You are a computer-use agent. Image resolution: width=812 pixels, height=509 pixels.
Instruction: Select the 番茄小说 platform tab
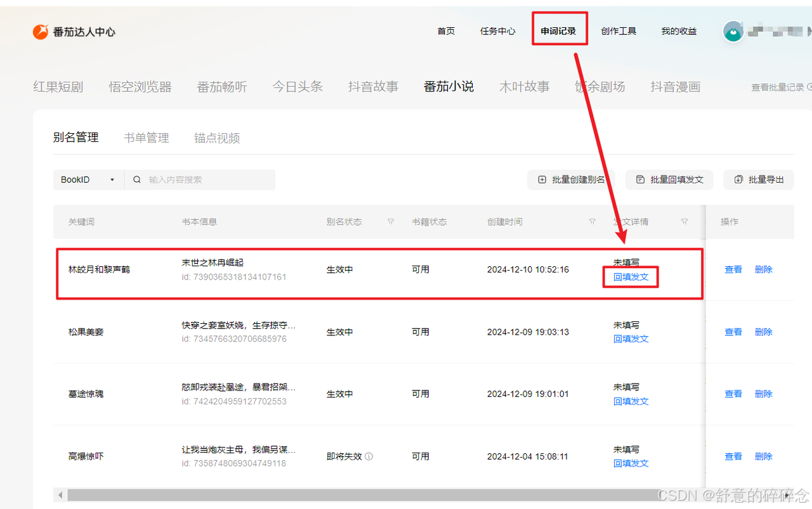pos(449,87)
